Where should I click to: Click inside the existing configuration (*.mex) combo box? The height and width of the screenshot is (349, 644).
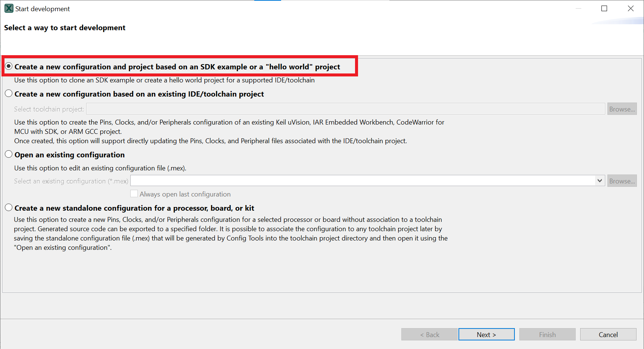click(362, 181)
